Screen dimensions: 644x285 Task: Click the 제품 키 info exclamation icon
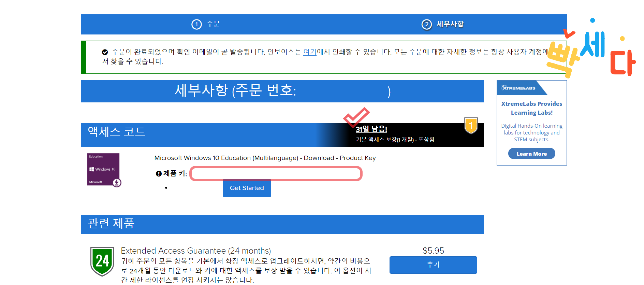coord(159,174)
